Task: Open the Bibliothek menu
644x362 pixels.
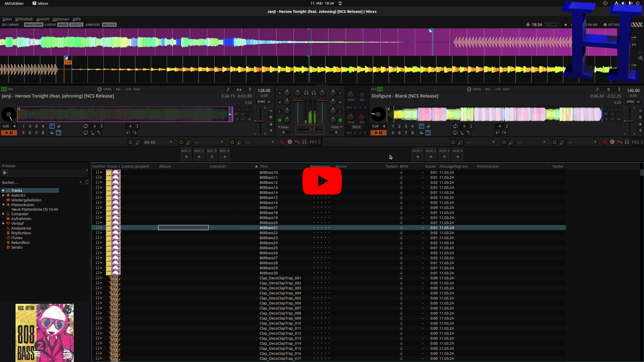Action: tap(24, 19)
